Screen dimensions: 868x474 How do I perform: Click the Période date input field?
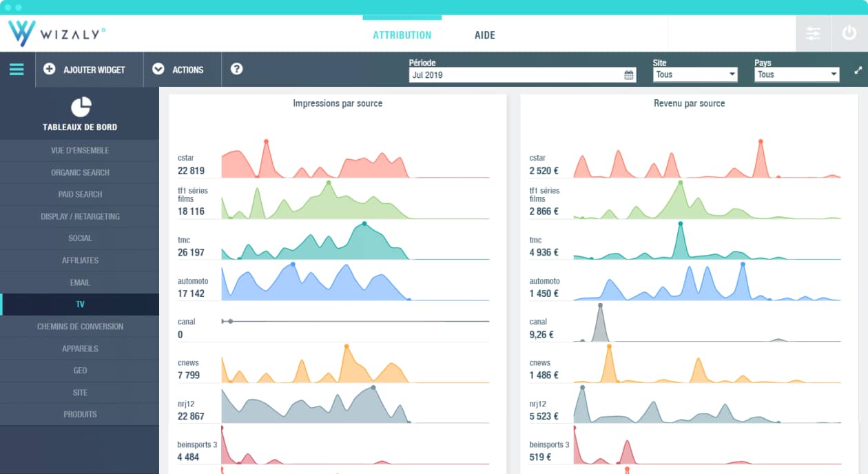pyautogui.click(x=521, y=75)
